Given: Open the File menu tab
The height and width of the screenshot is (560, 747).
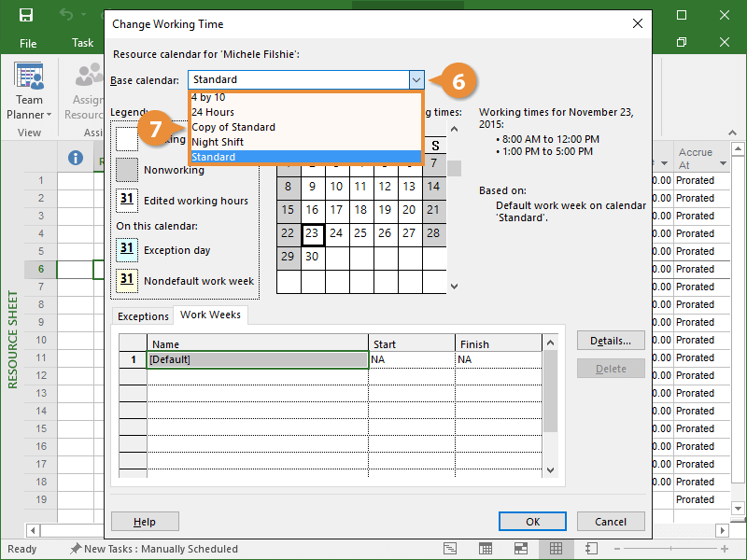Looking at the screenshot, I should [28, 43].
